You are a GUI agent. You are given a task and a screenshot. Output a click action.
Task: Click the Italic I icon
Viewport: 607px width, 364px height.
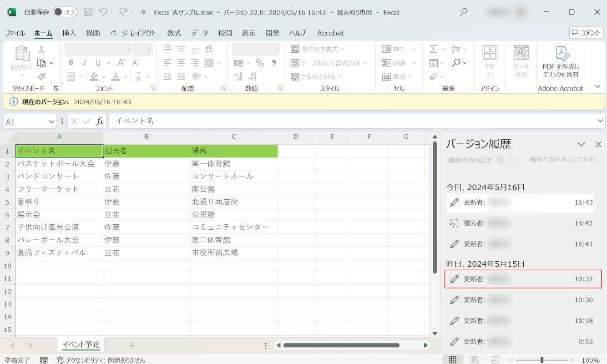[x=84, y=63]
